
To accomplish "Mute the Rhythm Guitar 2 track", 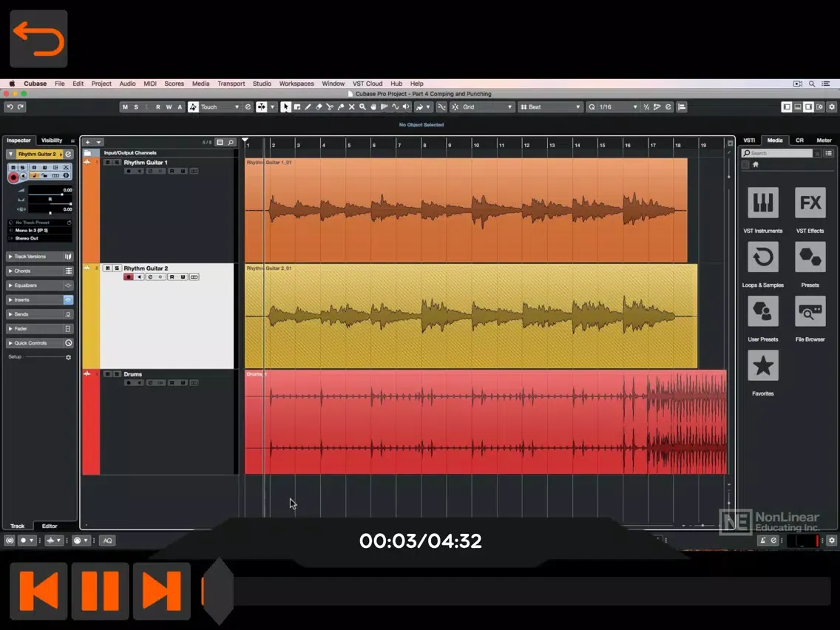I will point(108,268).
